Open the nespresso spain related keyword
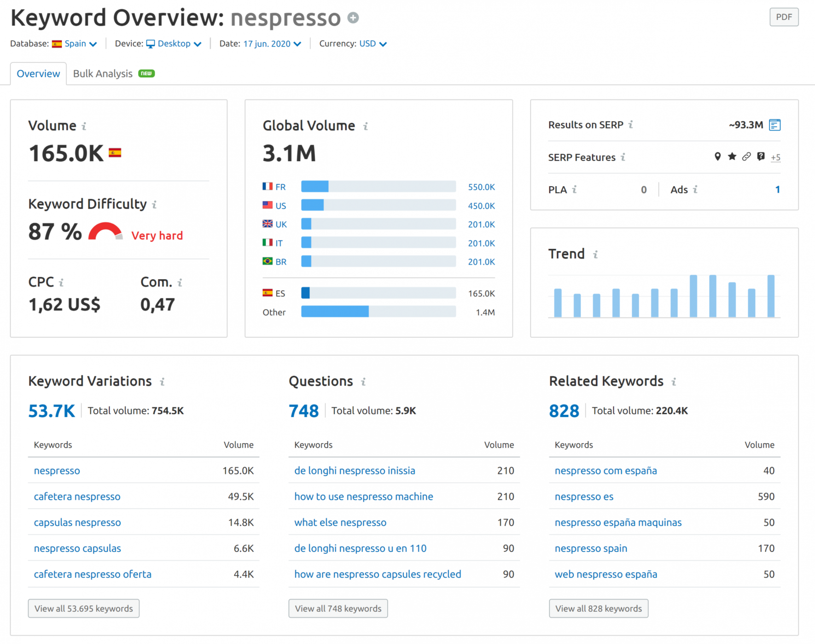The height and width of the screenshot is (644, 815). (591, 548)
